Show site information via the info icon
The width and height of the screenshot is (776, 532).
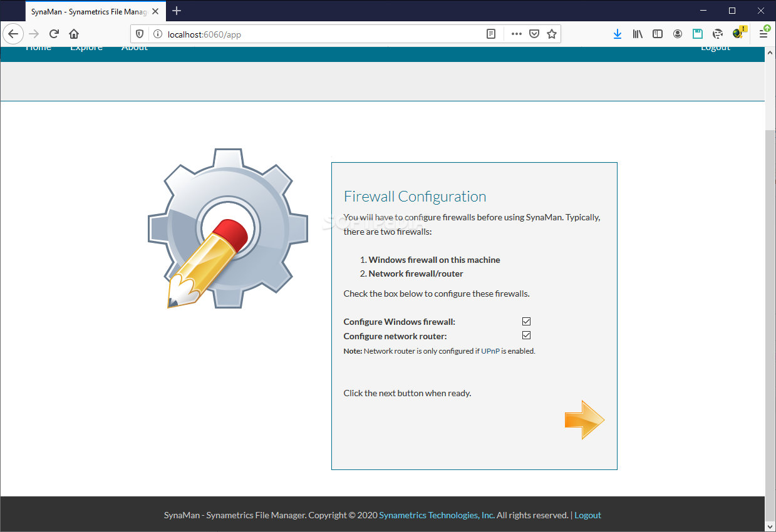point(157,34)
